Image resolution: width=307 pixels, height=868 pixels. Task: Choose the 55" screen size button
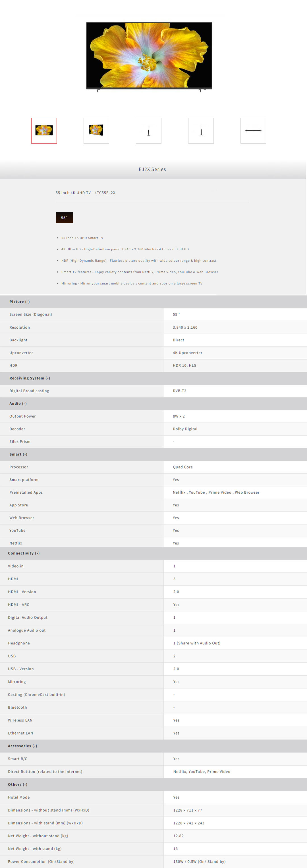(64, 218)
